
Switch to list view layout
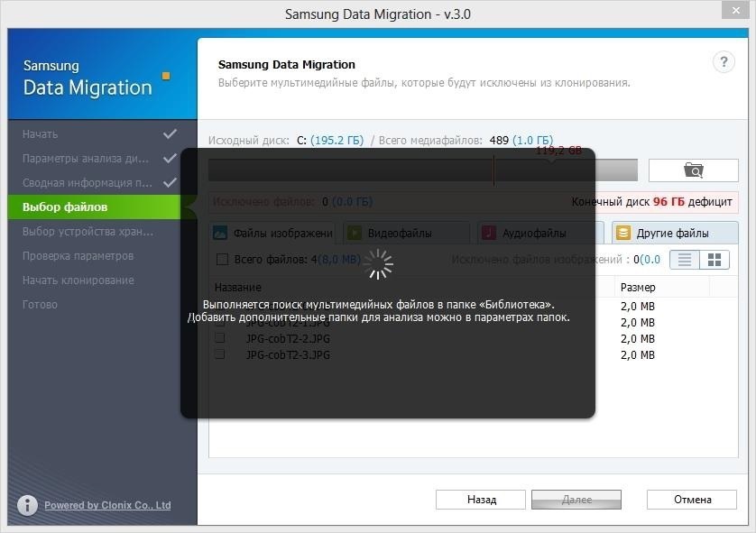[685, 260]
